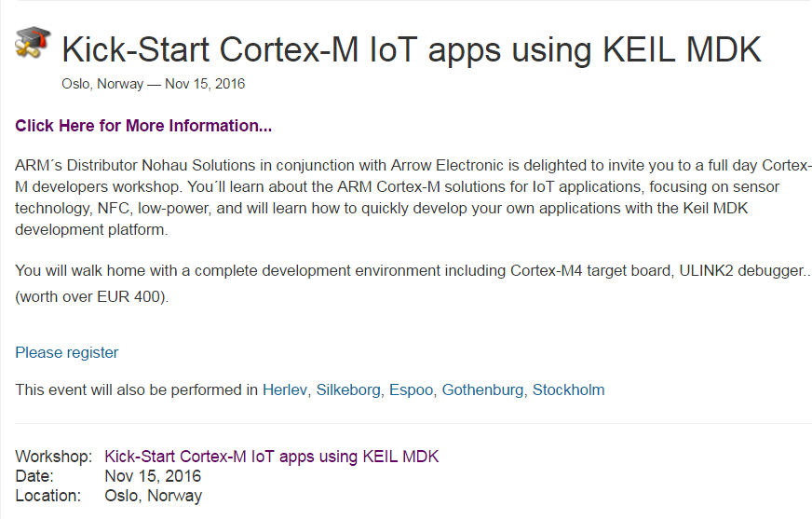Open the 'Click Here for More Information...' link
This screenshot has width=812, height=519.
(x=143, y=126)
